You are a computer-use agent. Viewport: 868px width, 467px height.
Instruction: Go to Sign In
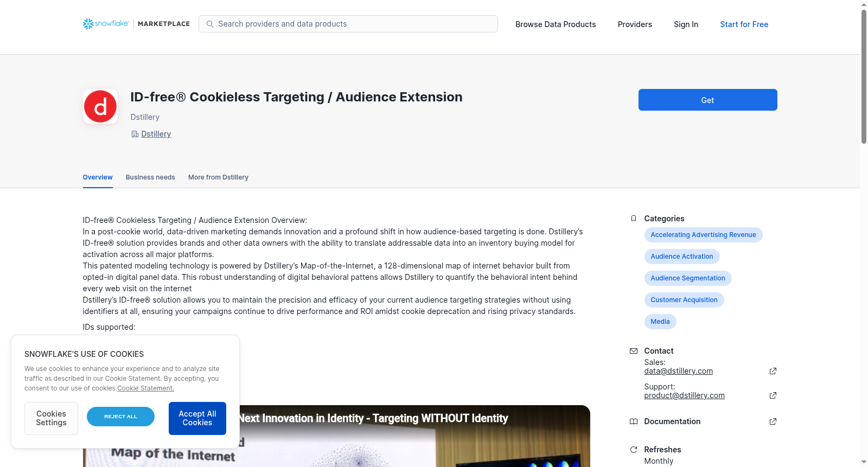(686, 24)
